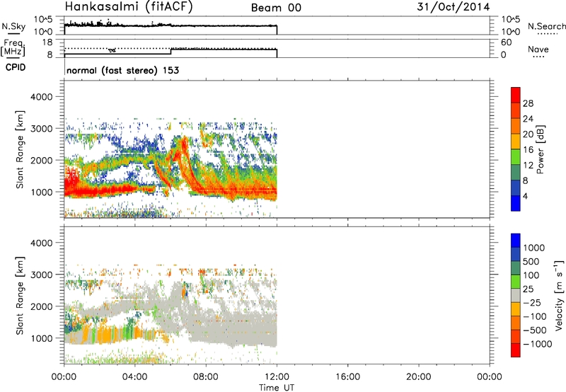Screen dimensions: 566x392
Task: Click the sky noise trace in N.Sky panel
Action: [171, 25]
